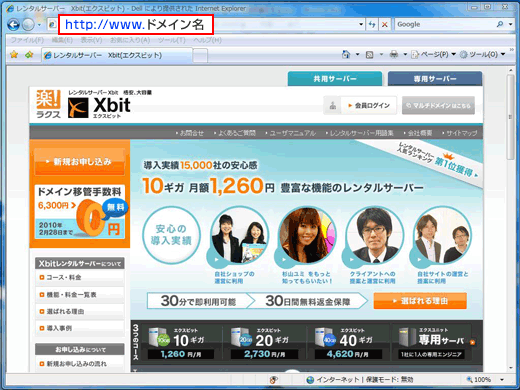520x390 pixels.
Task: Open the 表示(V) menu
Action: point(91,40)
